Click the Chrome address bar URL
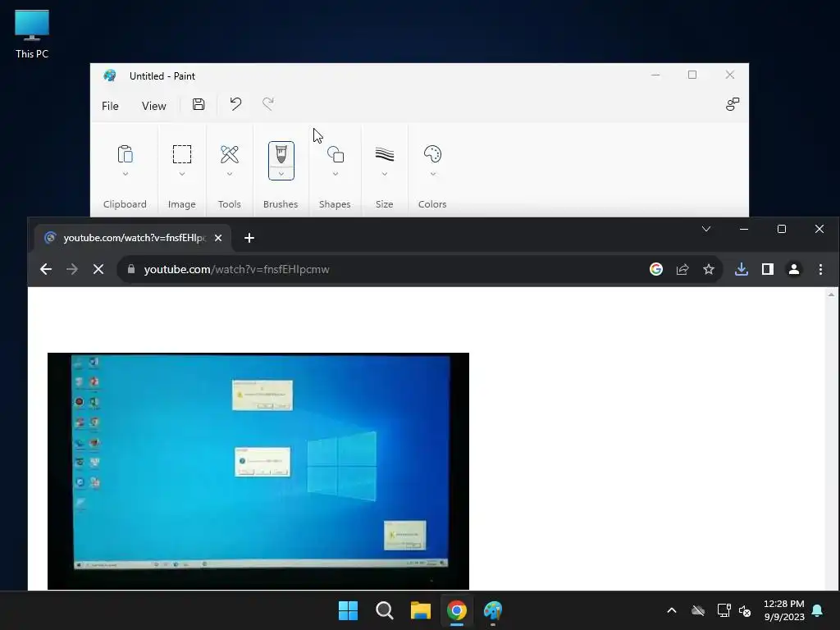This screenshot has height=630, width=840. [237, 269]
